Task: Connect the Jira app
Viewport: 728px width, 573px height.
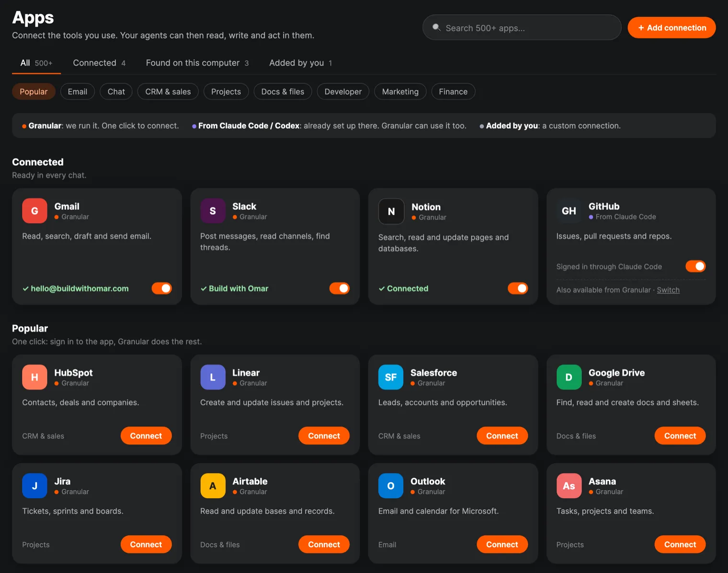Action: [146, 545]
